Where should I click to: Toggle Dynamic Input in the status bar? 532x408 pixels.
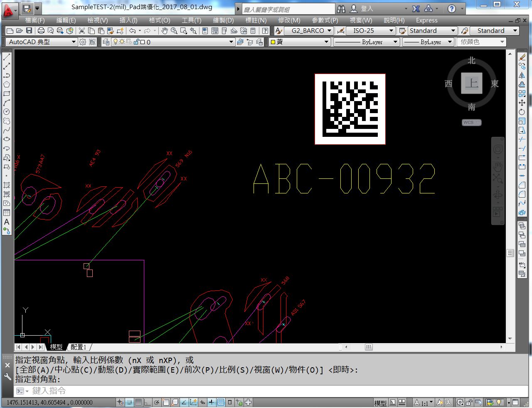202,403
